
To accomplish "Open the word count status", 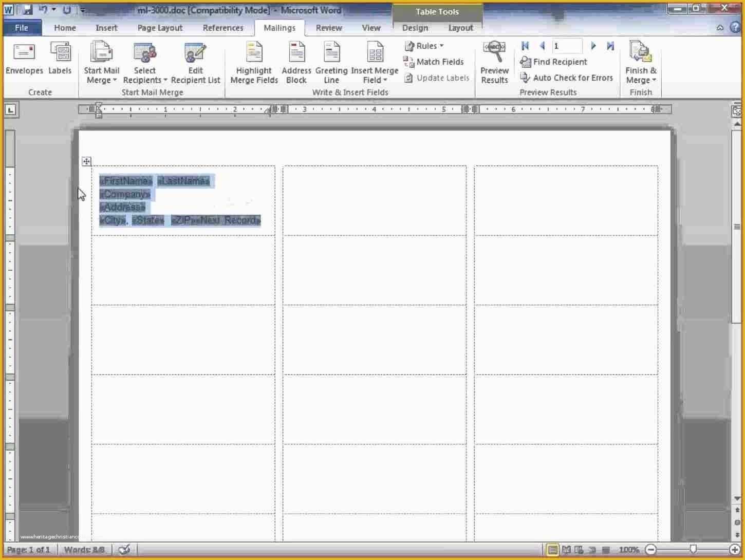I will coord(84,550).
